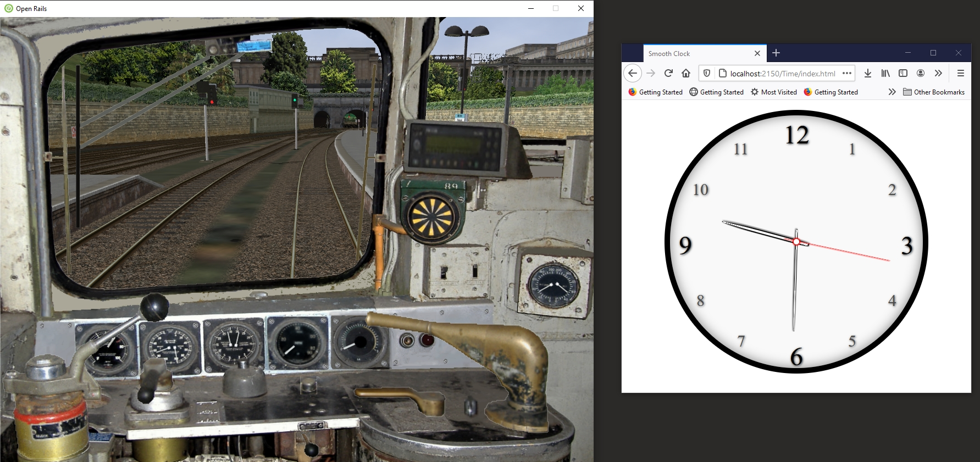Image resolution: width=980 pixels, height=462 pixels.
Task: Reload the Smooth Clock page
Action: (668, 73)
